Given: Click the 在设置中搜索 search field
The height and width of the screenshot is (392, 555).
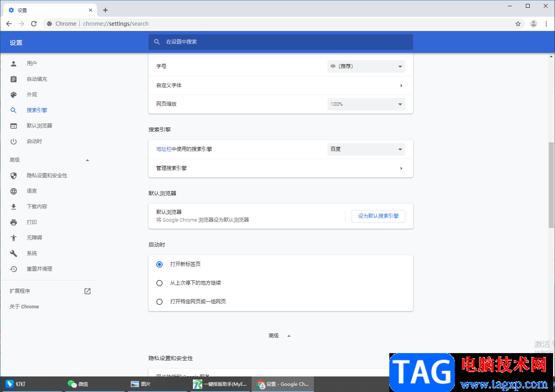Looking at the screenshot, I should pos(281,42).
